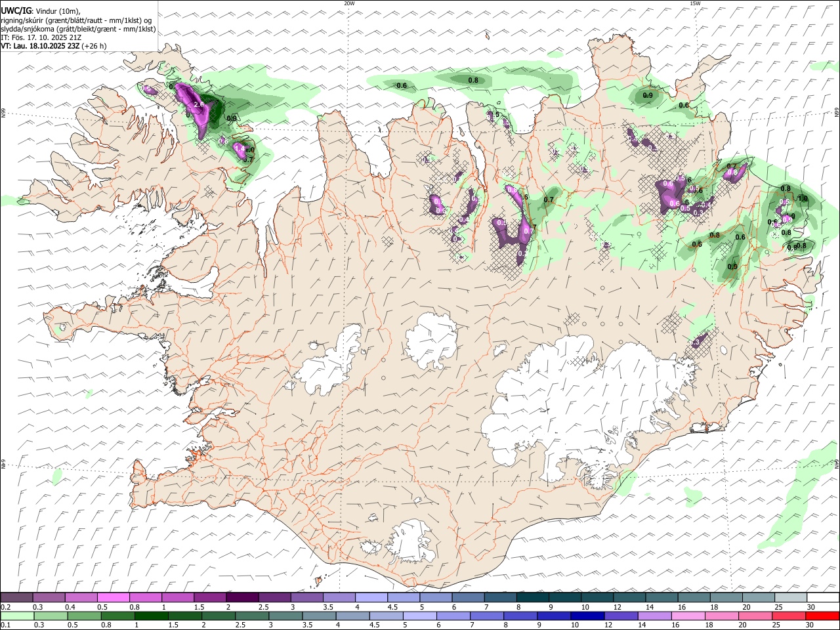840x630 pixels.
Task: Click the '0.2' label in the snow legend
Action: [x=6, y=607]
